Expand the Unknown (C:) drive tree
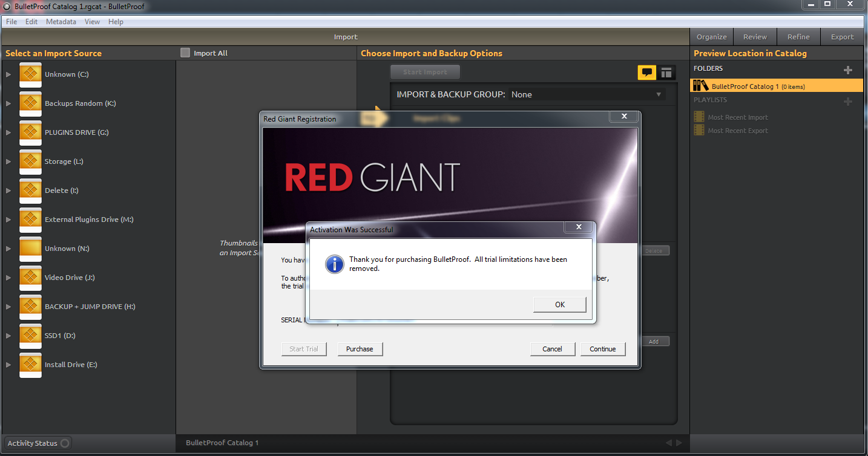 point(8,74)
